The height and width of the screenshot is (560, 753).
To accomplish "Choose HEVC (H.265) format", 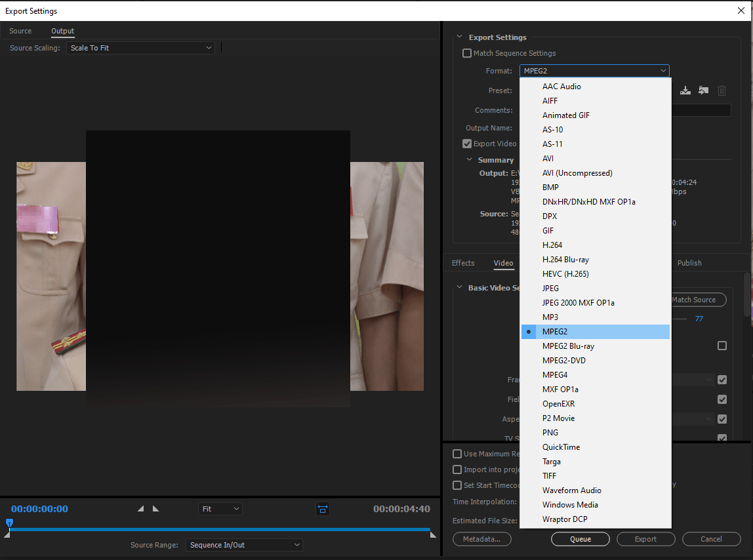I will pos(596,273).
